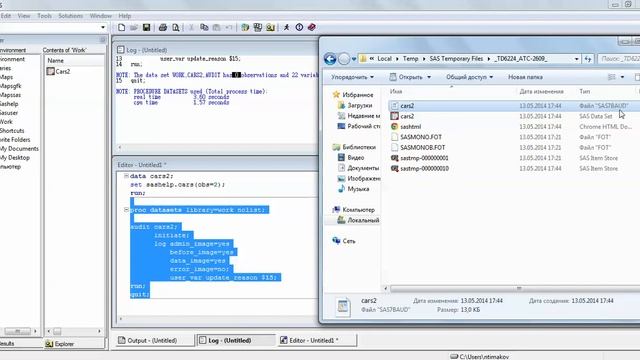This screenshot has width=640, height=360.
Task: Open the Edit menu
Action: (x=6, y=16)
